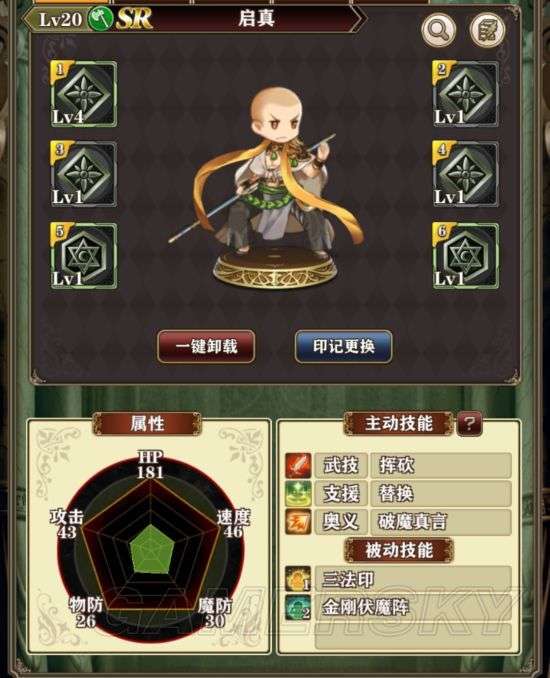The height and width of the screenshot is (678, 550).
Task: Select seal slot 4 icon
Action: (x=466, y=174)
